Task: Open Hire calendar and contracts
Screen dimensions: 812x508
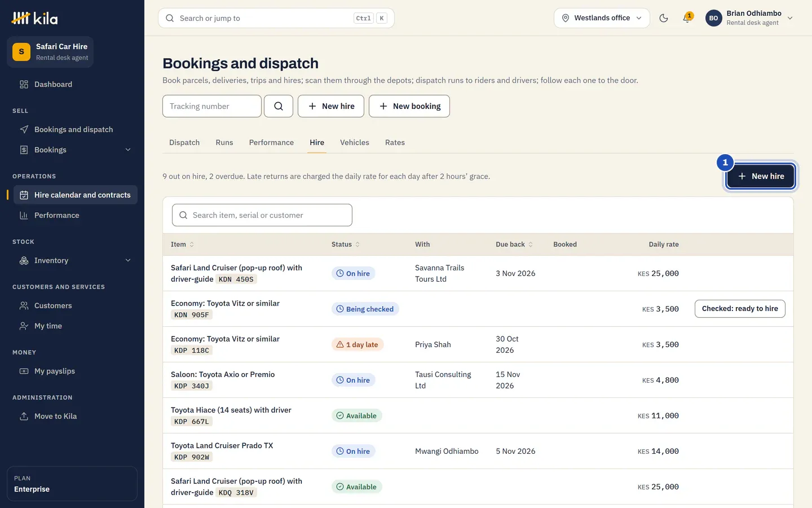Action: pos(76,195)
